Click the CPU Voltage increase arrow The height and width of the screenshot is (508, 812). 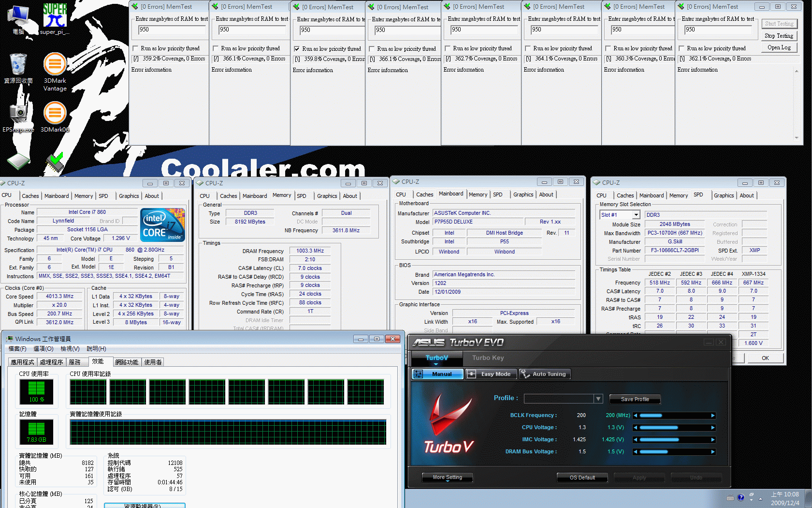coord(713,428)
